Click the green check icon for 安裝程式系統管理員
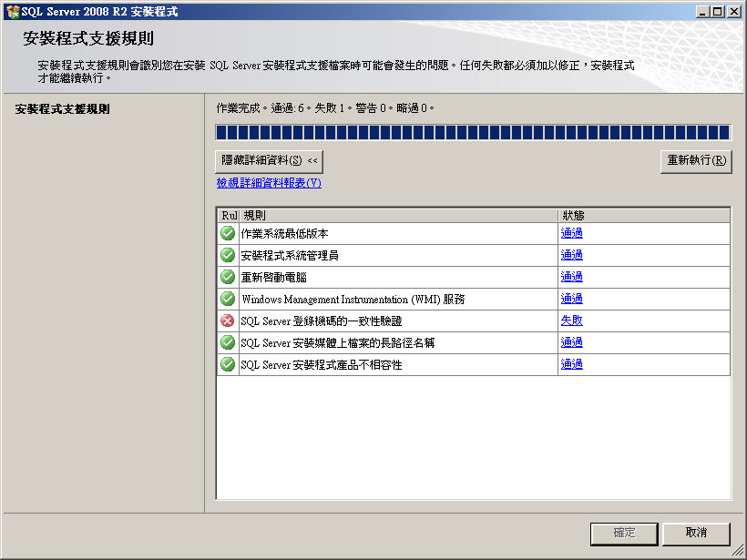Screen dimensions: 747x560 pyautogui.click(x=228, y=255)
